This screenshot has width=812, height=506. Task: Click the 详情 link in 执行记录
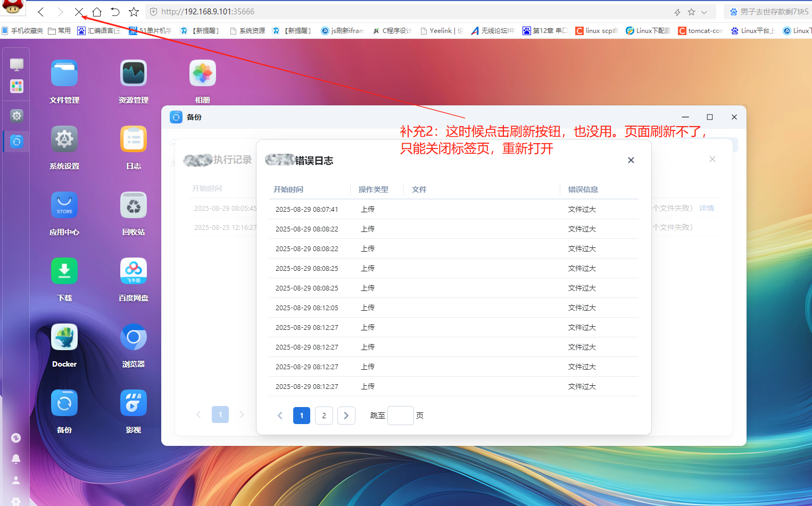tap(707, 208)
